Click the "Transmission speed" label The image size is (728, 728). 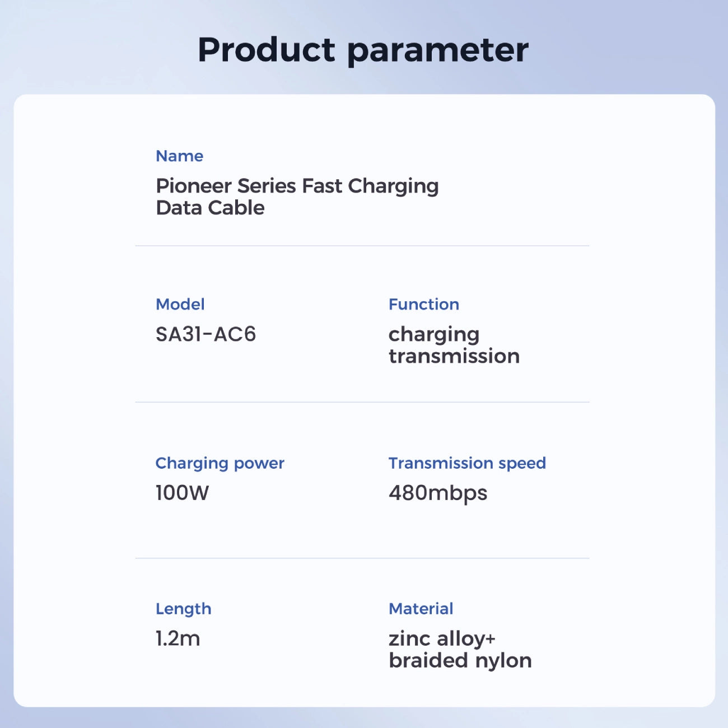[x=467, y=463]
